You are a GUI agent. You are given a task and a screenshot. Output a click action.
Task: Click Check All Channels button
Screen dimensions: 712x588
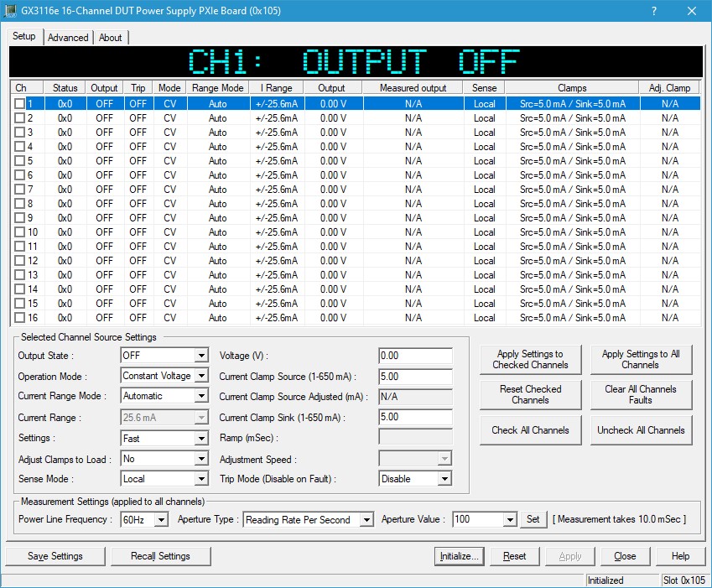tap(530, 430)
